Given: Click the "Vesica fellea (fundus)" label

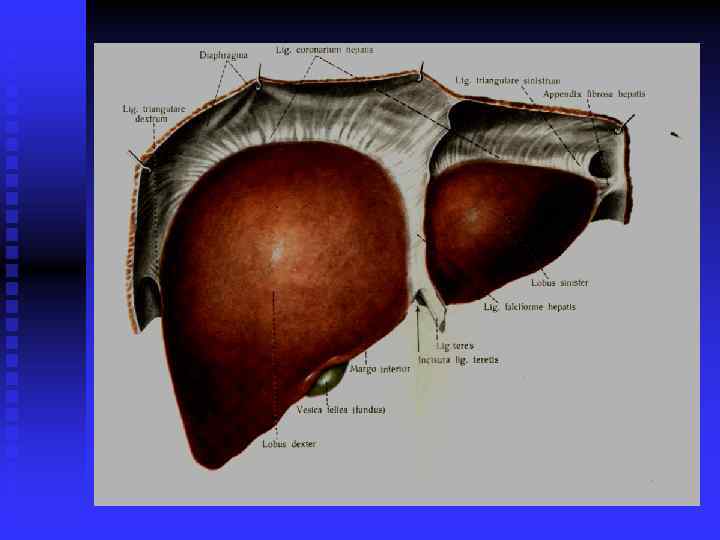Looking at the screenshot, I should pyautogui.click(x=341, y=410).
